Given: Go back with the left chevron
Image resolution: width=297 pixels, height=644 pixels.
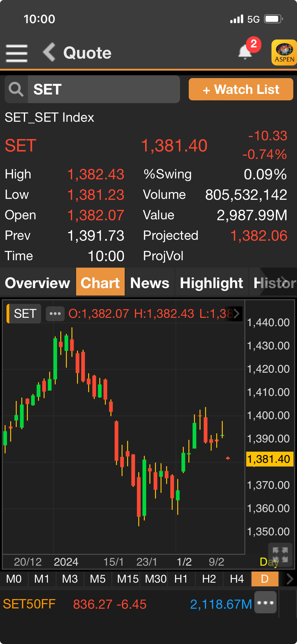Looking at the screenshot, I should click(49, 52).
